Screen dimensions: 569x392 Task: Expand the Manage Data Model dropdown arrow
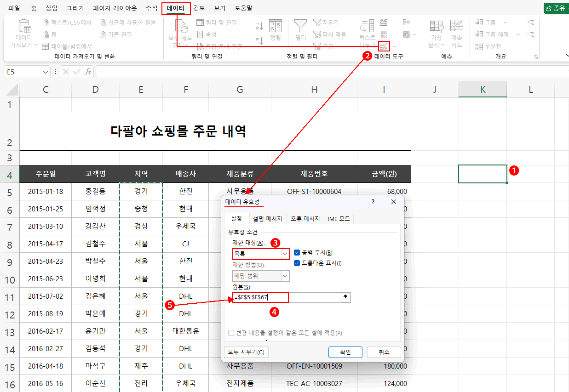(414, 34)
